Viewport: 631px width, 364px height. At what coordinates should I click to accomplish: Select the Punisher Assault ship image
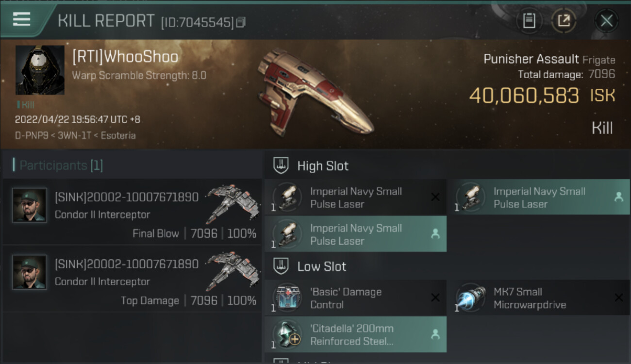pyautogui.click(x=315, y=92)
